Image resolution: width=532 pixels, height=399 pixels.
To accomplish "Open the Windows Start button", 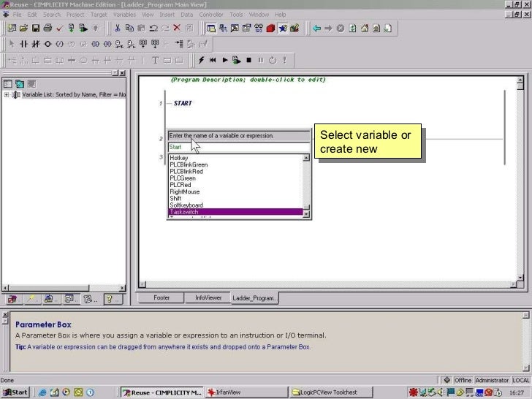I will tap(15, 392).
